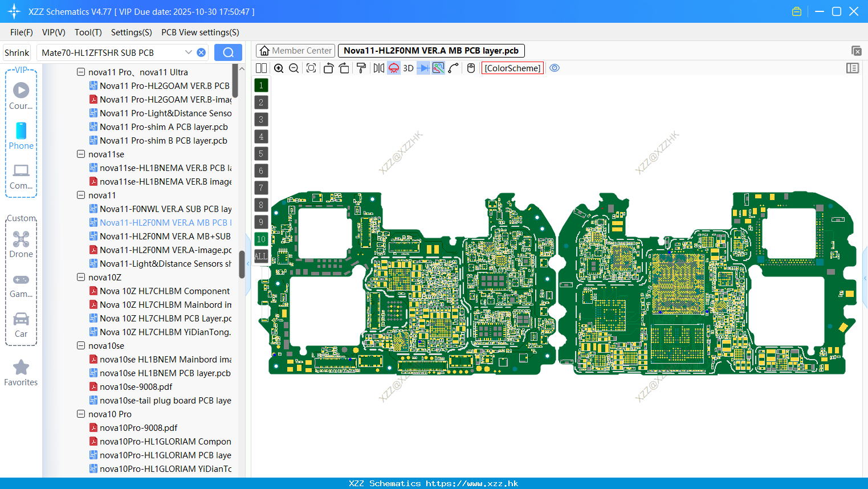
Task: Click the window list icon at top right
Action: [x=856, y=51]
